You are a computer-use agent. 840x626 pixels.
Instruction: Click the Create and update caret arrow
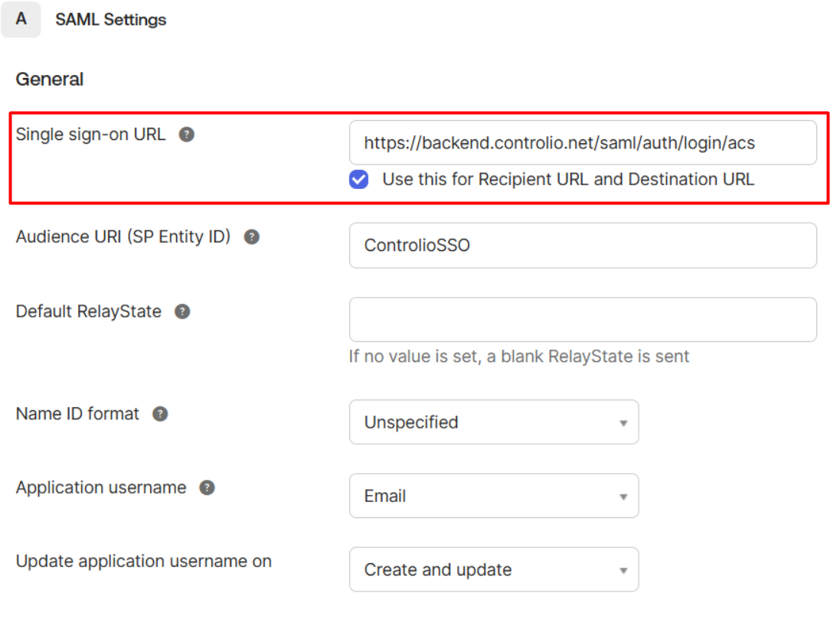point(623,570)
